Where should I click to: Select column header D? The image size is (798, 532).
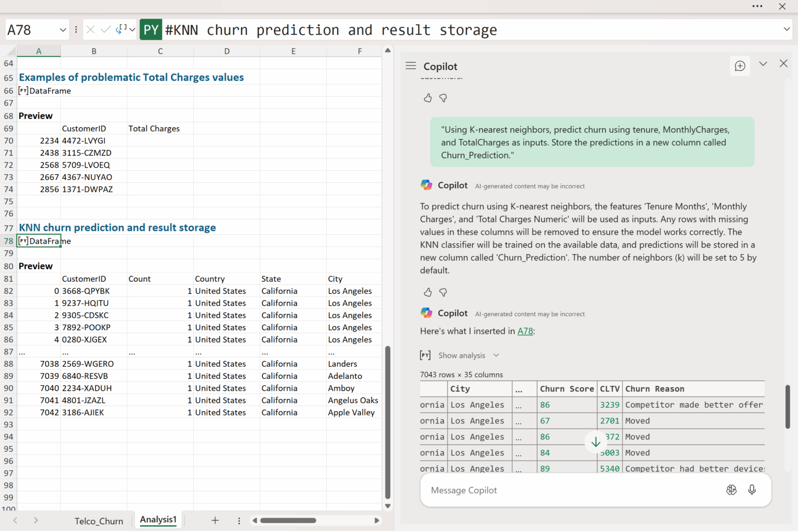[227, 51]
